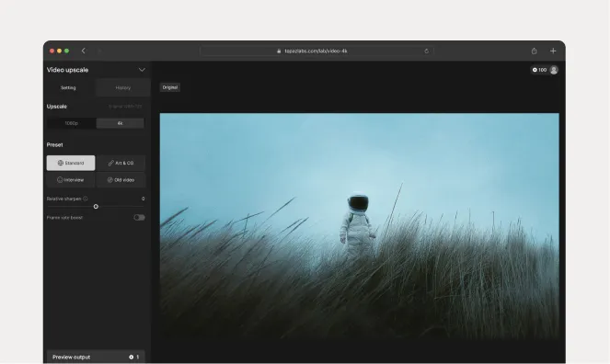The height and width of the screenshot is (364, 610).
Task: Reload the page with refresh icon
Action: pos(426,51)
